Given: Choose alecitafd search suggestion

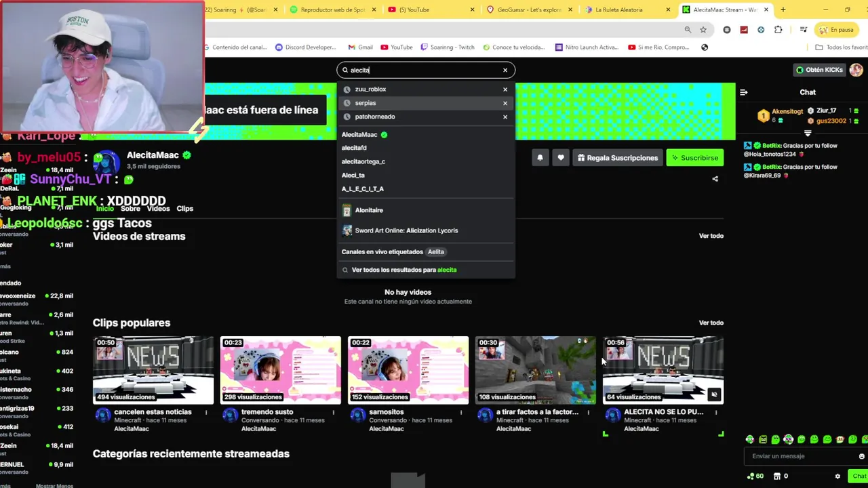Looking at the screenshot, I should (426, 148).
